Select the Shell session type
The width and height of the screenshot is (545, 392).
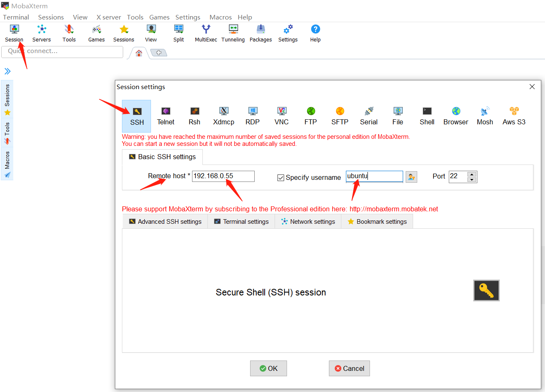coord(427,116)
